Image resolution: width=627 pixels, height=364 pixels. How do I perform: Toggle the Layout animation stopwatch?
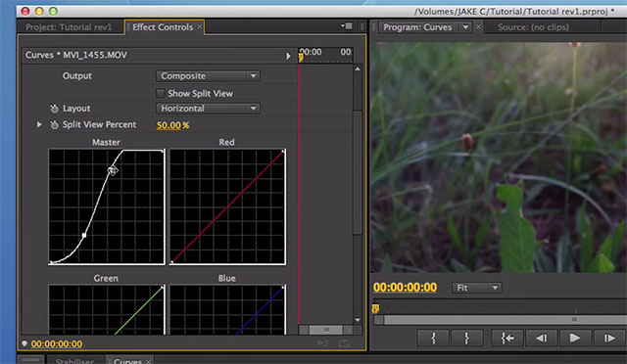(x=54, y=109)
